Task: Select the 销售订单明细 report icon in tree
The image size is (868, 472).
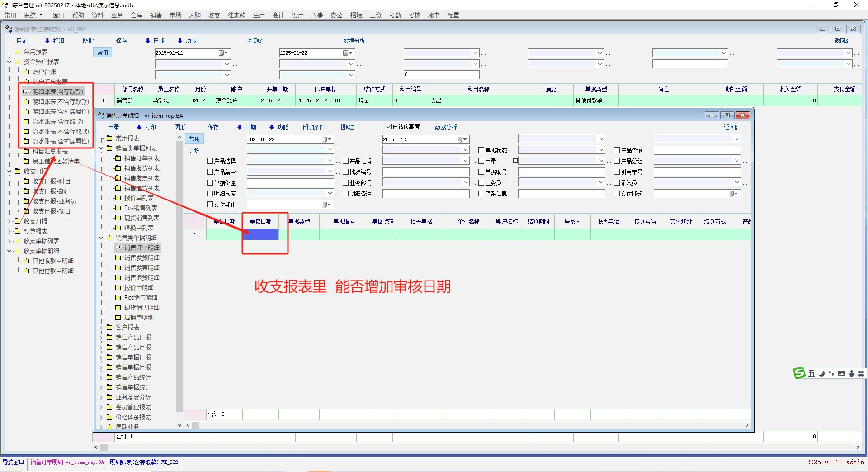Action: click(x=118, y=248)
